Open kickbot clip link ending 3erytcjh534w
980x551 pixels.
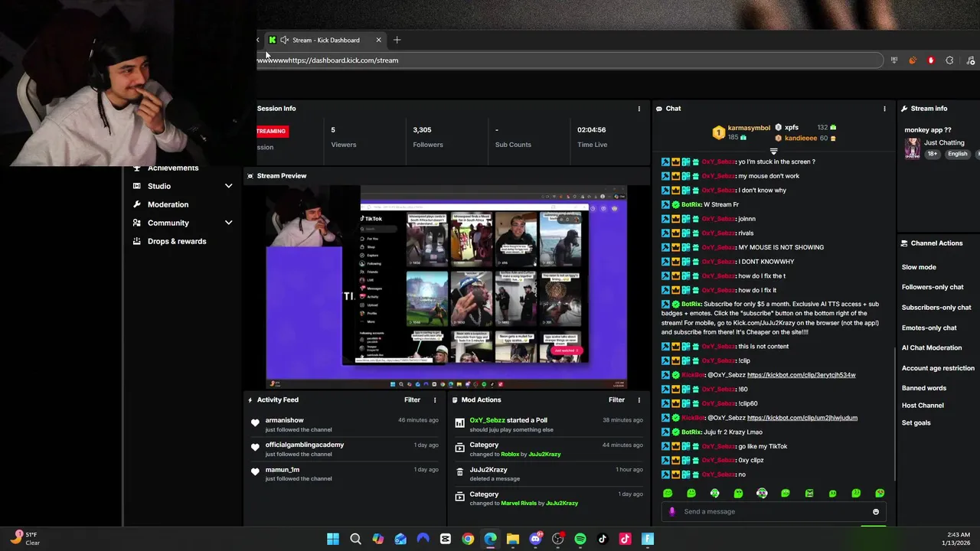click(x=801, y=375)
